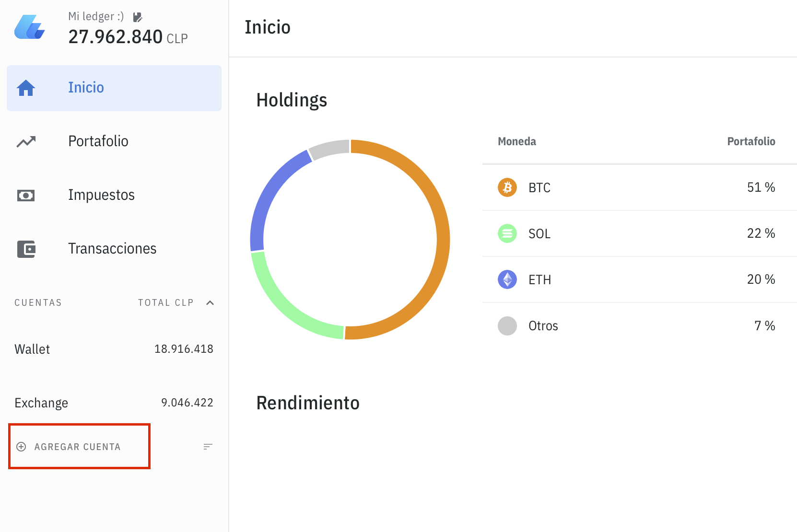This screenshot has height=532, width=797.
Task: Click the BTC coin icon
Action: pos(507,187)
